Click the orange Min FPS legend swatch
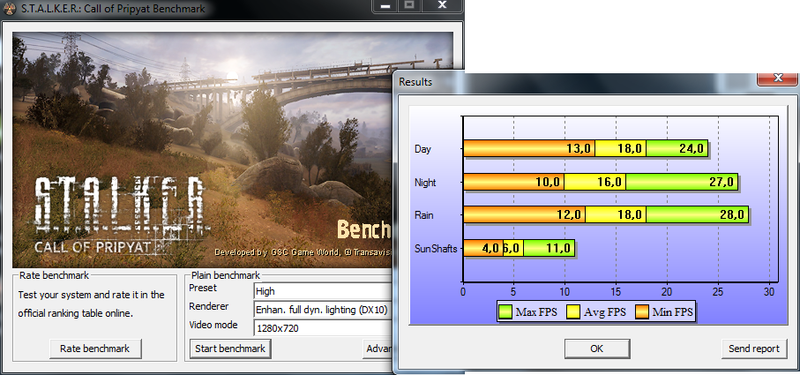800x375 pixels. click(641, 312)
